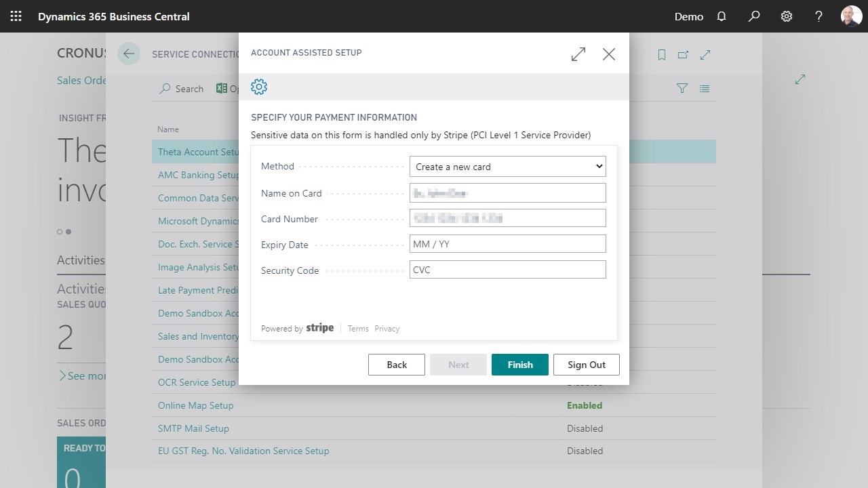Click the bookmark icon on Service Connections
The image size is (868, 488).
[662, 55]
